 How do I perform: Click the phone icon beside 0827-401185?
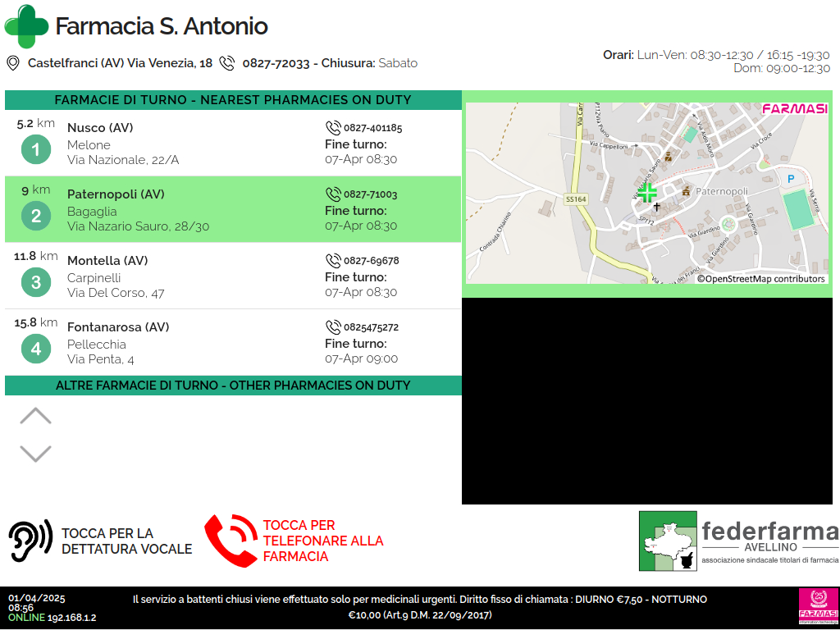(333, 128)
